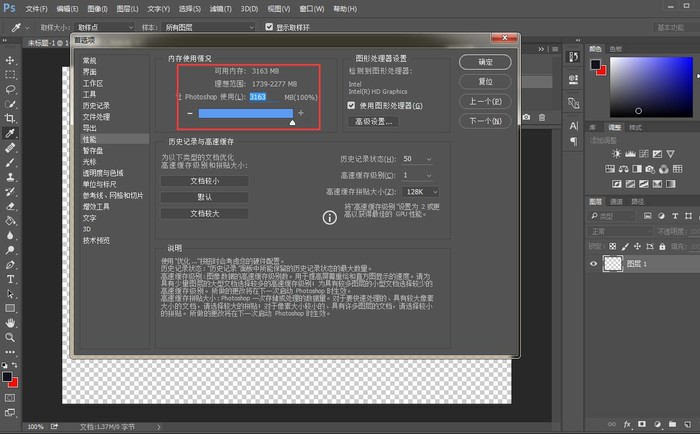The width and height of the screenshot is (700, 434).
Task: Click the memory usage slider bar
Action: (x=246, y=113)
